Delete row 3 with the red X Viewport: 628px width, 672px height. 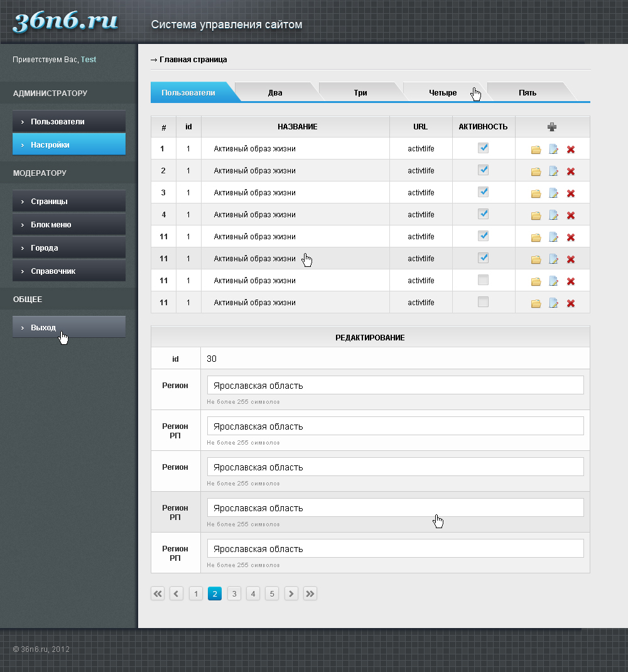click(571, 193)
